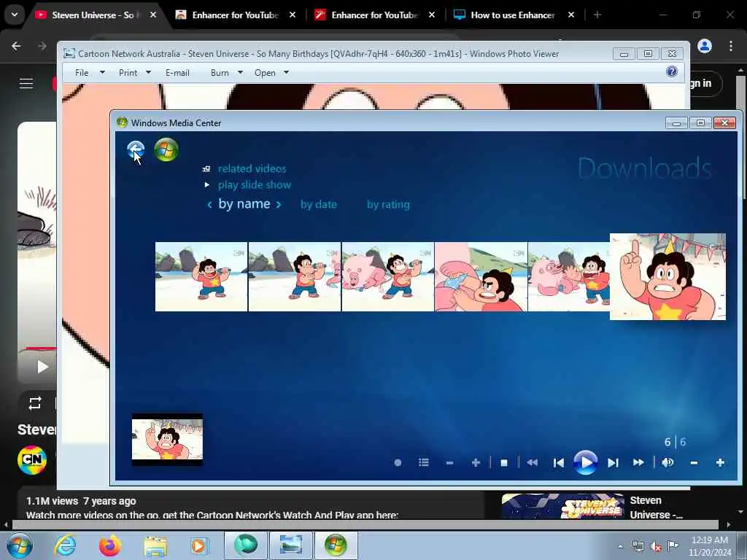Click the fast forward button
This screenshot has height=560, width=747.
point(638,462)
